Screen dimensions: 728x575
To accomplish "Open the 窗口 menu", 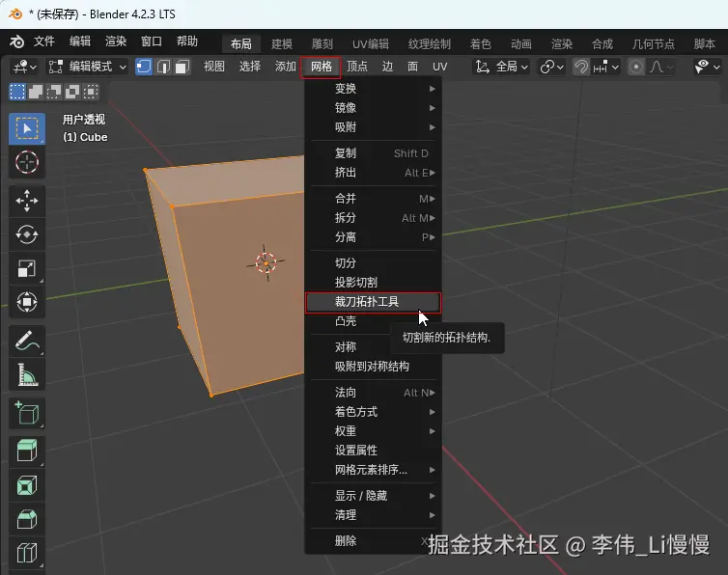I will pyautogui.click(x=152, y=41).
